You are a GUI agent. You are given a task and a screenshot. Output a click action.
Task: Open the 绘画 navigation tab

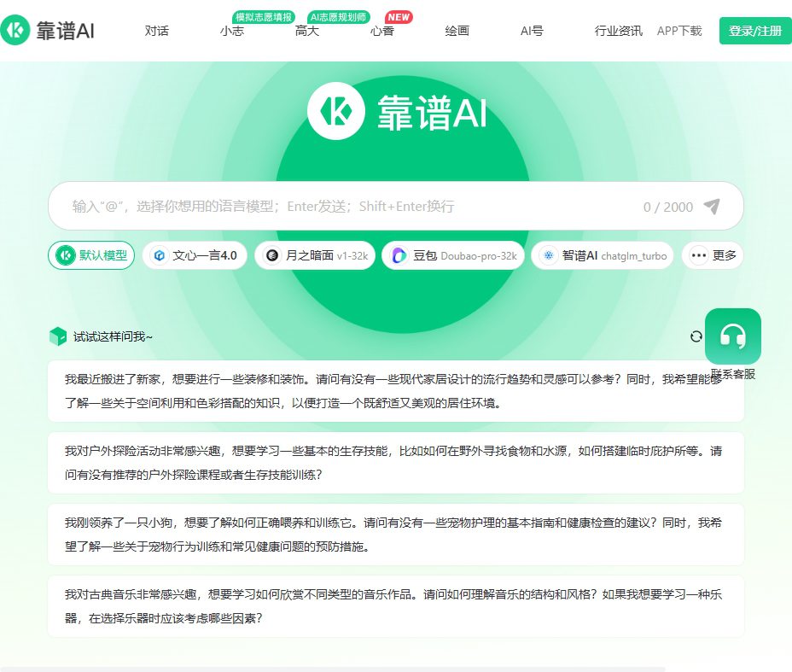457,31
